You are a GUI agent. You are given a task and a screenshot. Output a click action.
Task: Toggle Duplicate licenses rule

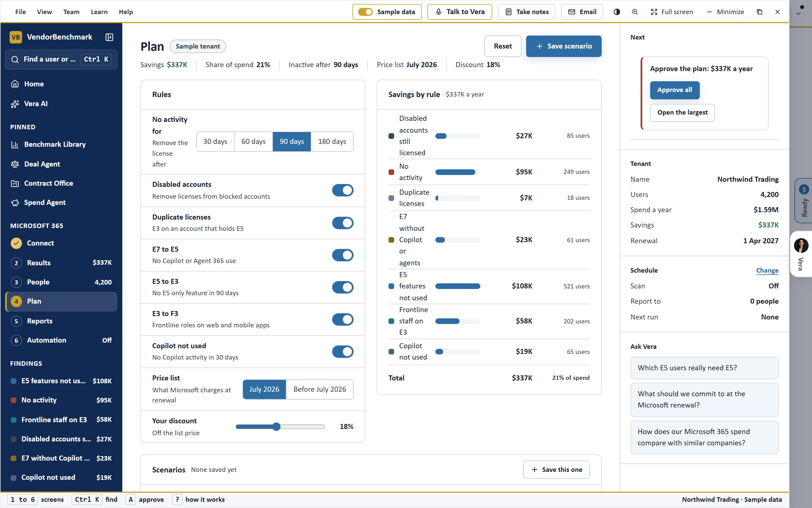click(343, 223)
